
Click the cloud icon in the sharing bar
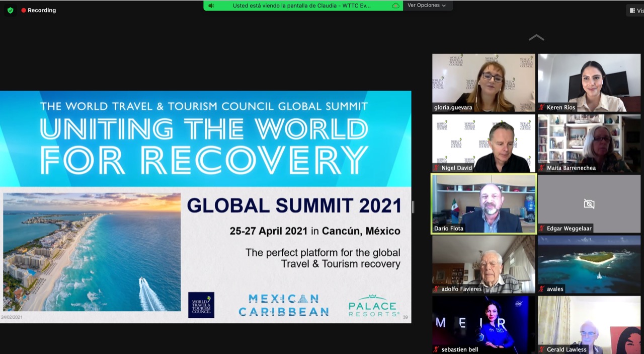click(395, 6)
